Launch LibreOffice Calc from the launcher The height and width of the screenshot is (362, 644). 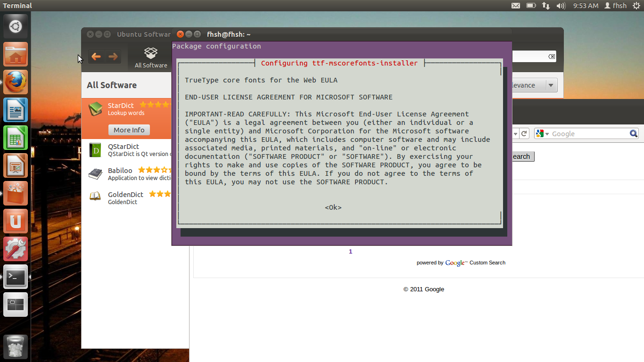[x=16, y=138]
